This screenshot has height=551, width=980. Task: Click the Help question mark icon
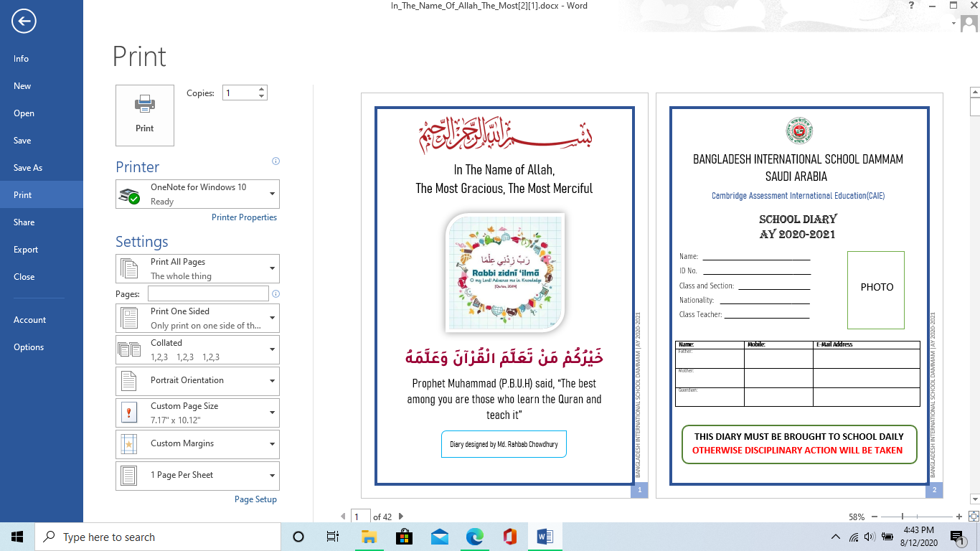click(x=911, y=6)
